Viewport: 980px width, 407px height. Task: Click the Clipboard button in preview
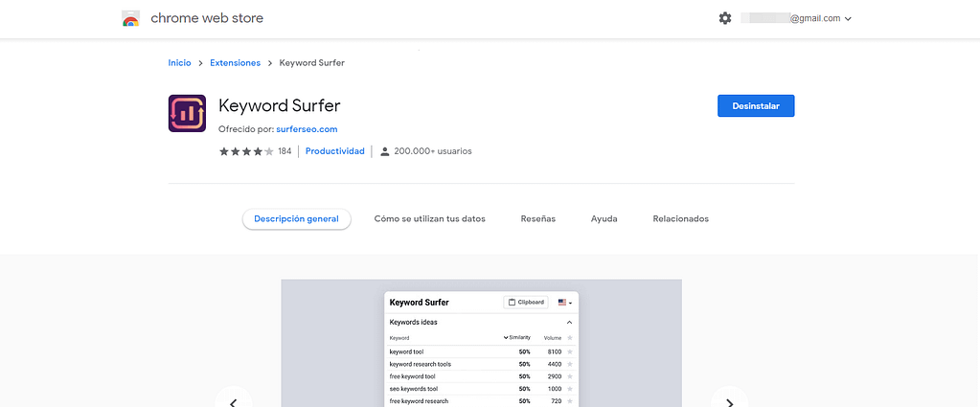526,302
